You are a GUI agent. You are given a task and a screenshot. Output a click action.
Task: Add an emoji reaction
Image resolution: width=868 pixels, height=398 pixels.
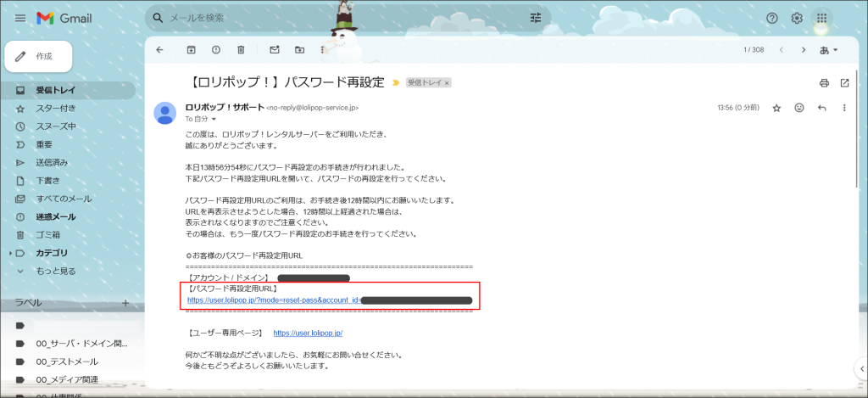tap(799, 108)
